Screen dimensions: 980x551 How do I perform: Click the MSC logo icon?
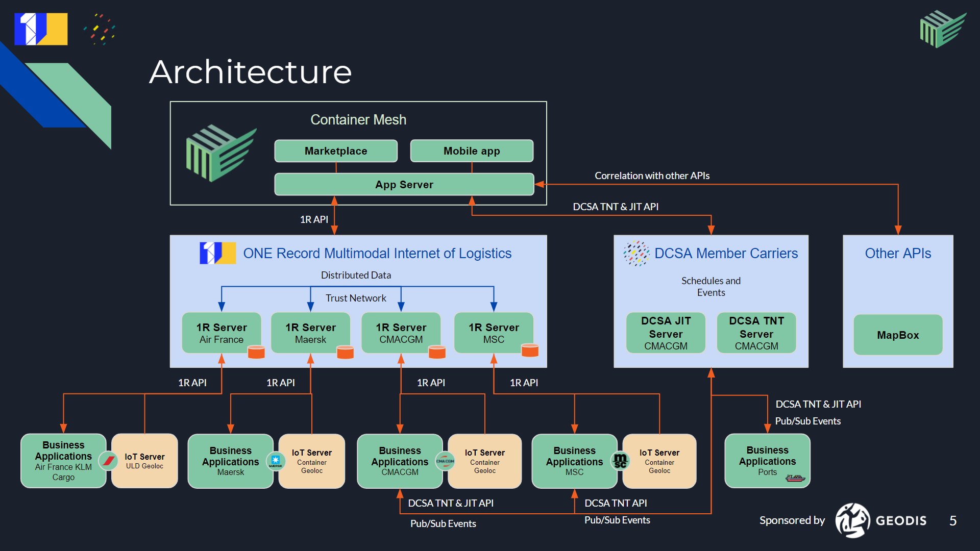(x=620, y=461)
